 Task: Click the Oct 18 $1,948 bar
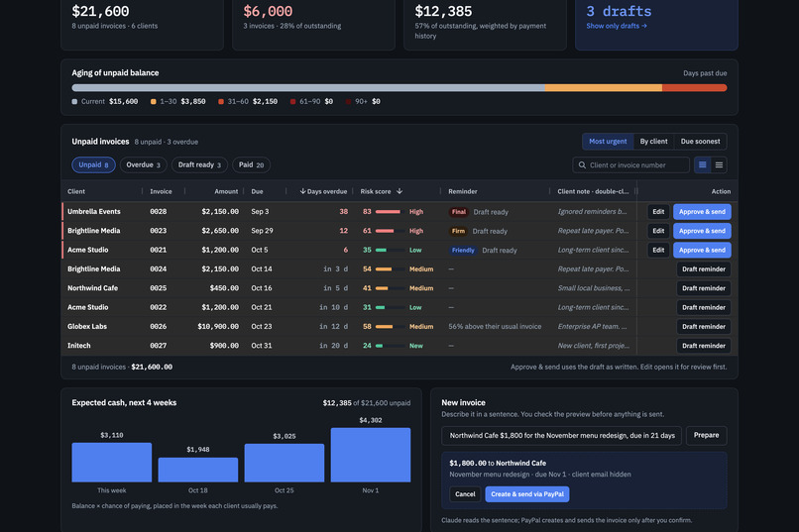pos(197,470)
